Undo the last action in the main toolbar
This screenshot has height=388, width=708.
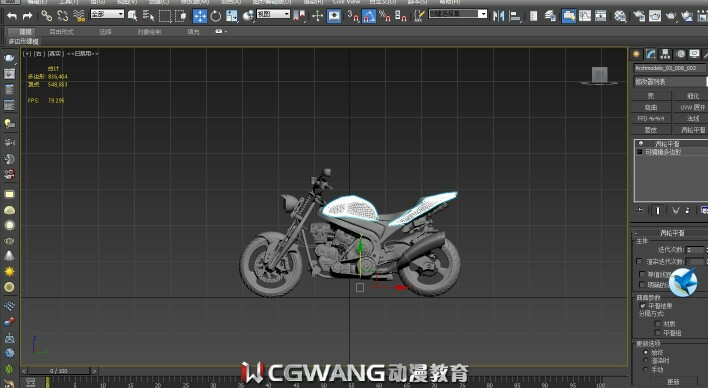pyautogui.click(x=12, y=16)
